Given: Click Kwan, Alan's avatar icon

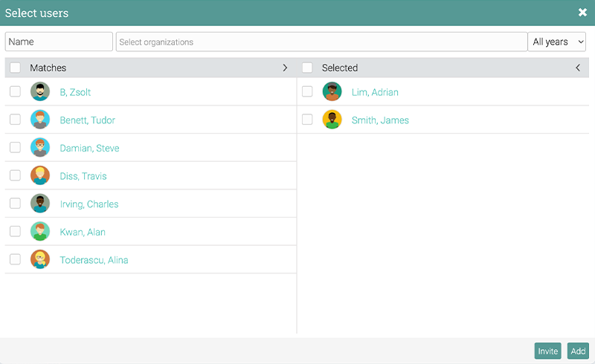Looking at the screenshot, I should click(40, 231).
